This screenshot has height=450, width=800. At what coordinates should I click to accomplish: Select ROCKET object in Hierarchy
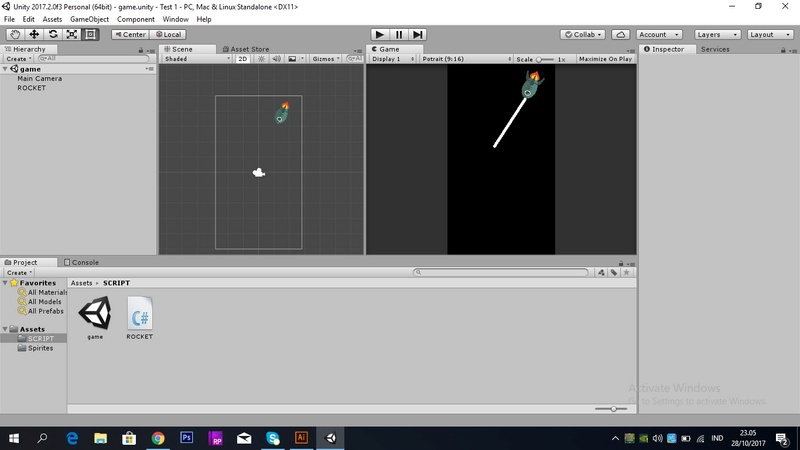[32, 88]
